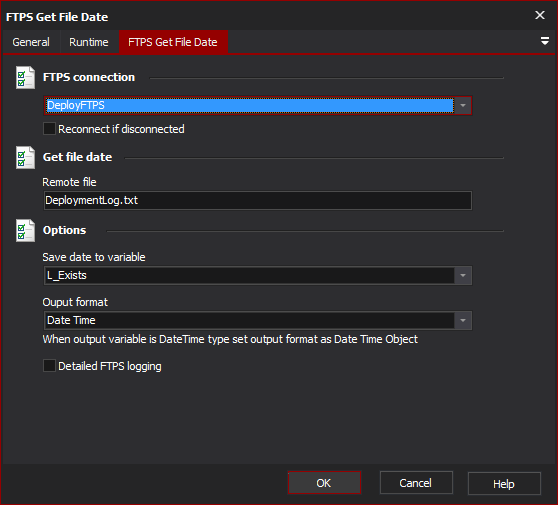Screen dimensions: 558x505
Task: Switch to the Runtime tab
Action: click(x=89, y=42)
